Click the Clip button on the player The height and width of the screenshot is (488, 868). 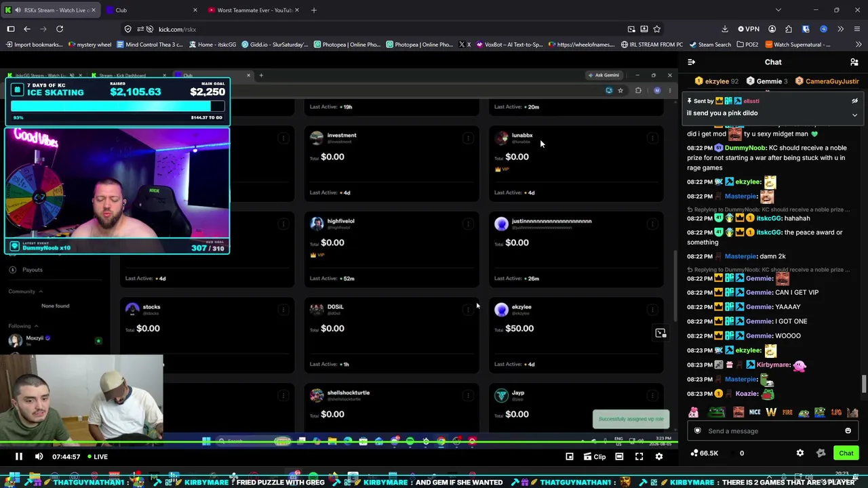pyautogui.click(x=594, y=457)
